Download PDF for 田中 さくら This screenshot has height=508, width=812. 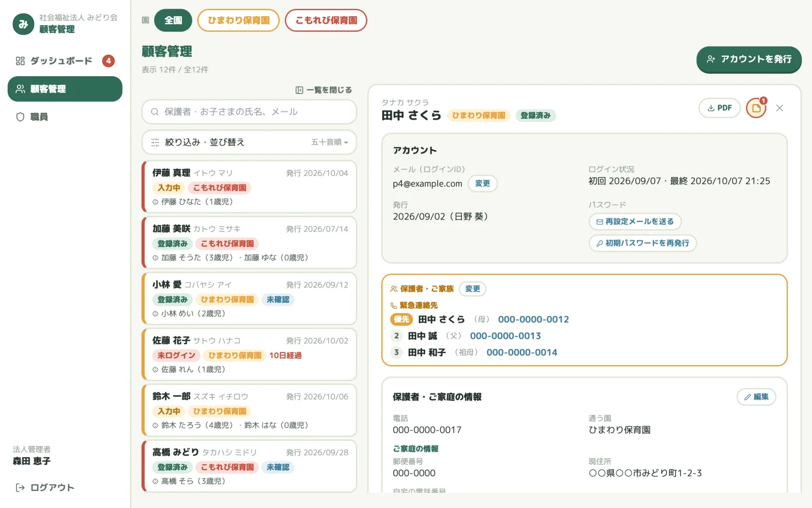pos(720,108)
